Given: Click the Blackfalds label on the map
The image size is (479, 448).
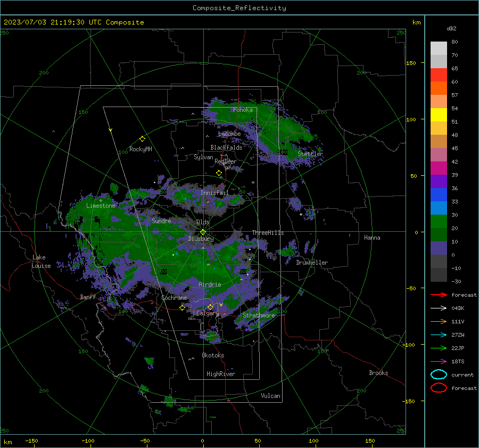Looking at the screenshot, I should (x=226, y=148).
